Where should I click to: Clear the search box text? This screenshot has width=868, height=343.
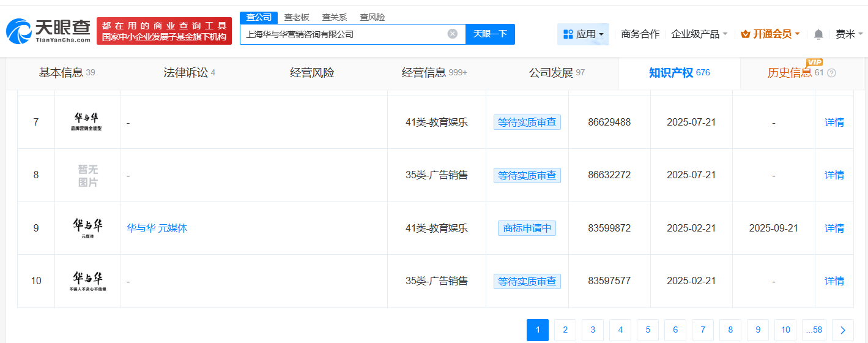coord(452,34)
